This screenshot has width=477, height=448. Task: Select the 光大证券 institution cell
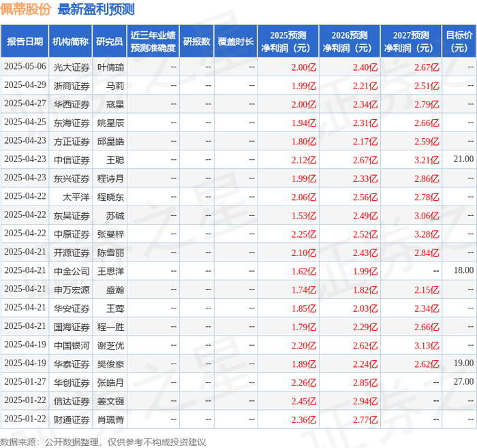click(72, 67)
